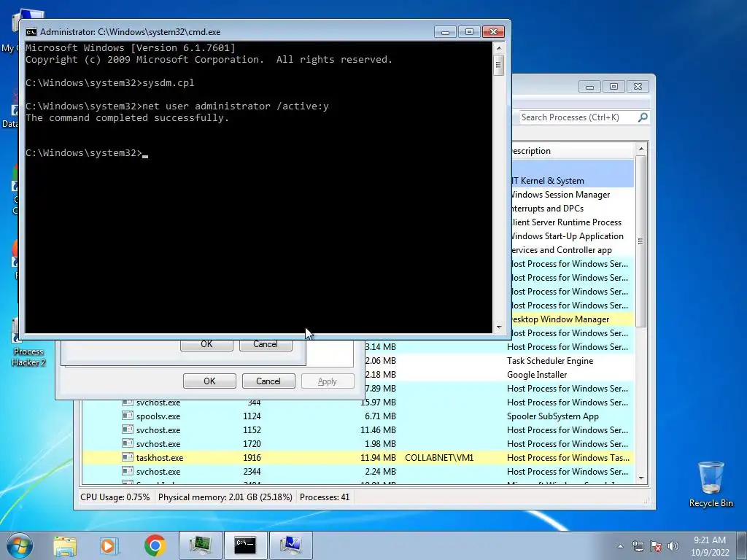Select the Interrupts and DPCs row
The image size is (747, 560).
[x=572, y=208]
